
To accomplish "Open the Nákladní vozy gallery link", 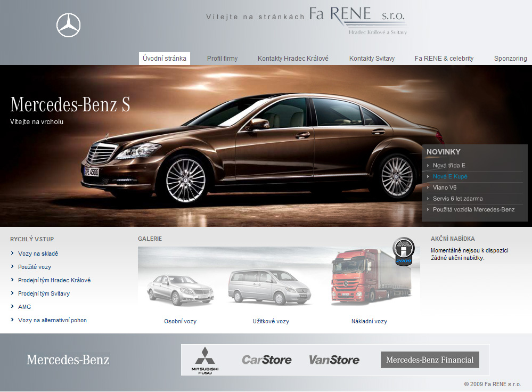I will coord(369,321).
